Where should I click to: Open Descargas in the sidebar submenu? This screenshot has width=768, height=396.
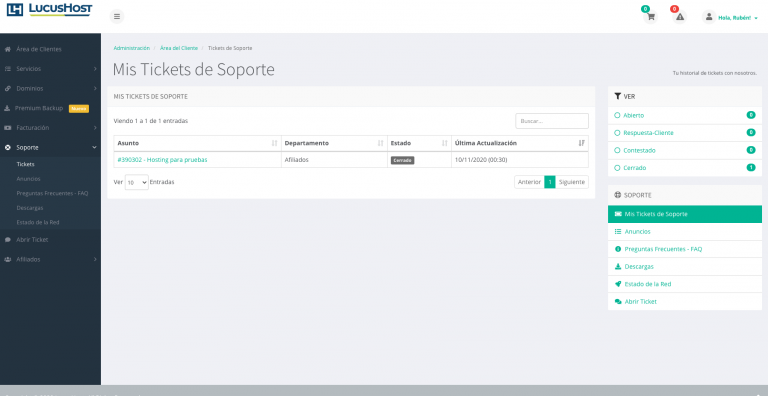(30, 208)
